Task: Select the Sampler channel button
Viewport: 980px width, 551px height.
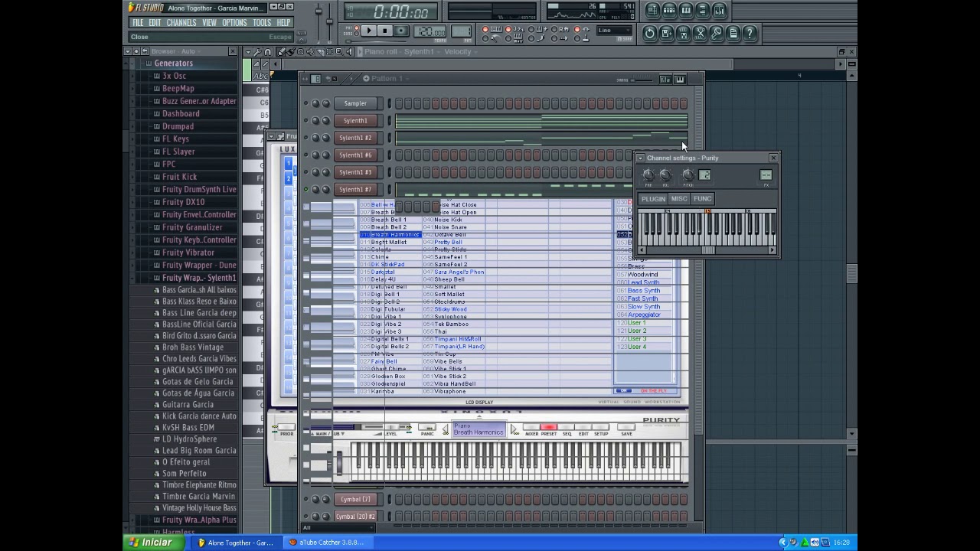Action: [355, 103]
